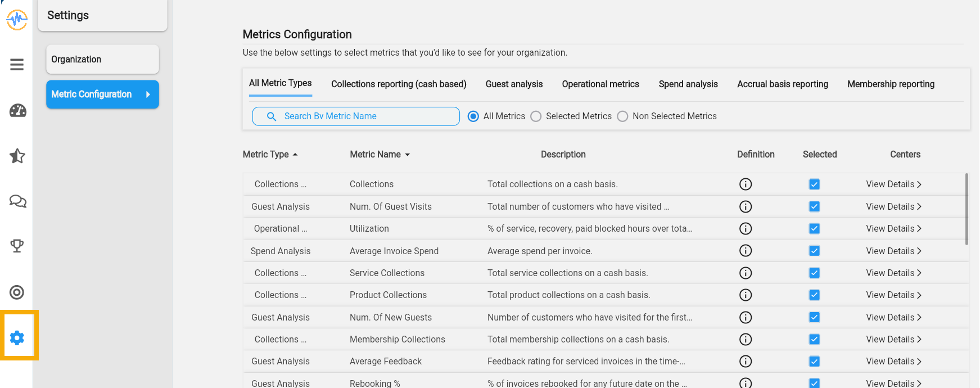Open the Accrual basis reporting tab
Screen dimensions: 980x388
coord(783,84)
